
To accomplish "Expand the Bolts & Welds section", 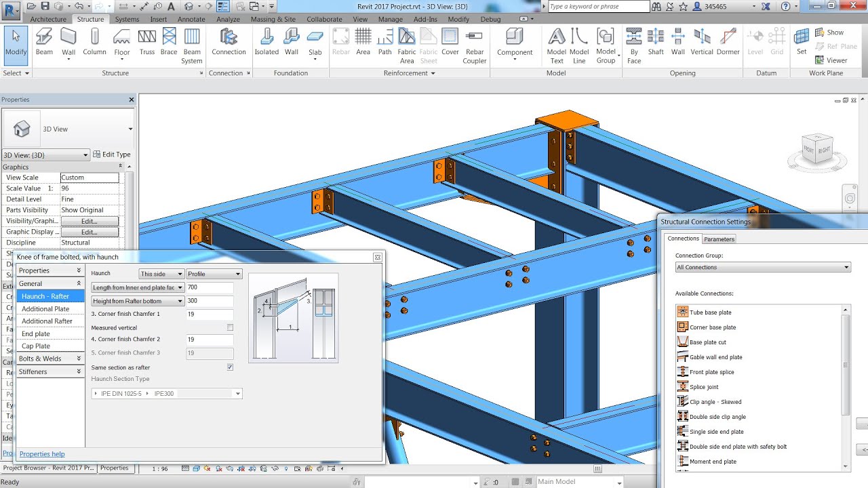I will point(50,359).
